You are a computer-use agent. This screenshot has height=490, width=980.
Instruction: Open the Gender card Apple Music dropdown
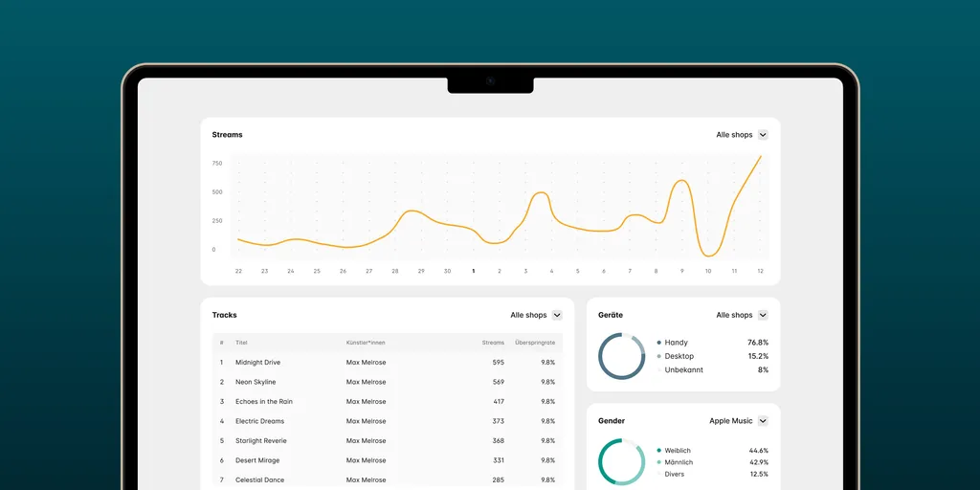click(x=763, y=421)
